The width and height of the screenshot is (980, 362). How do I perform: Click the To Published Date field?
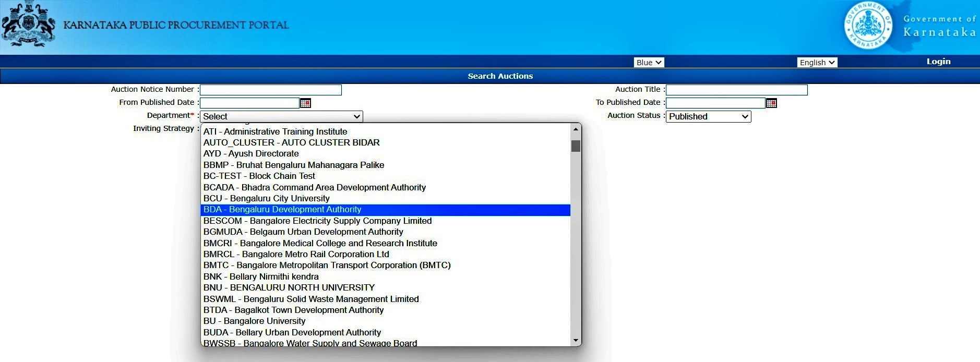pyautogui.click(x=715, y=103)
